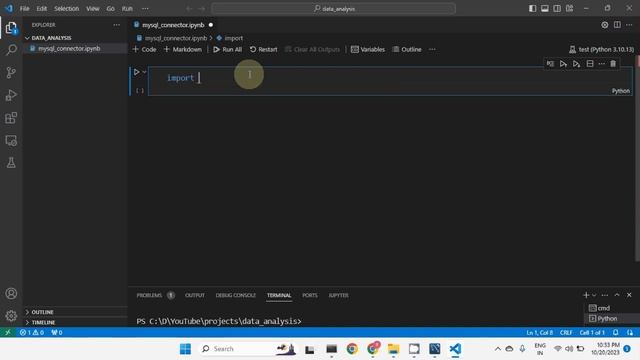Open Customize Layout icon

(x=569, y=8)
